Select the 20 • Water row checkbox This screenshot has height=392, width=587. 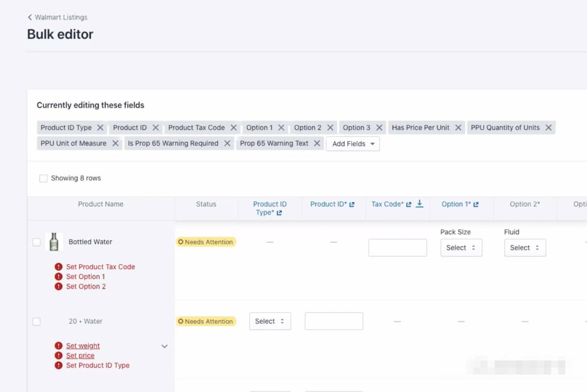point(36,322)
